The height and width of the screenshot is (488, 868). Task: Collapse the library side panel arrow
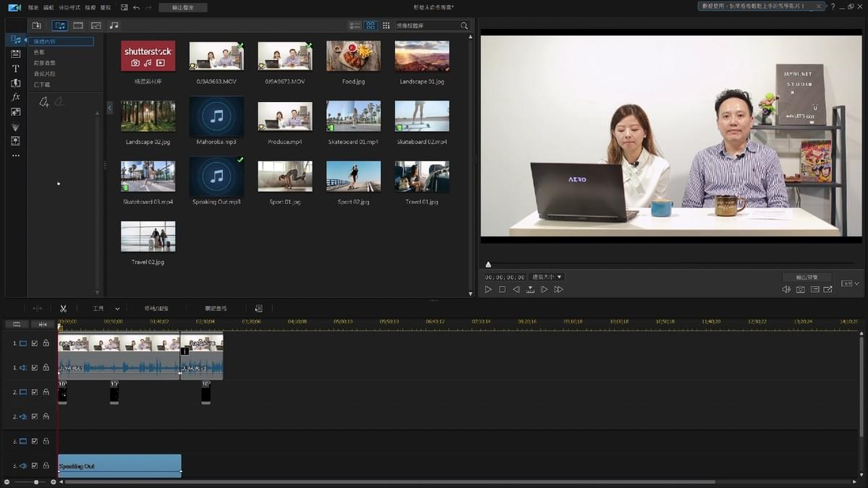coord(110,108)
